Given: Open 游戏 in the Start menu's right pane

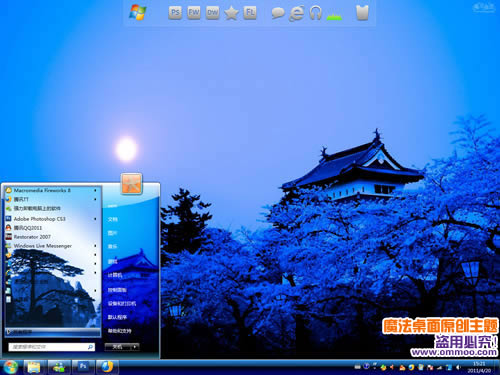Looking at the screenshot, I should click(x=112, y=262).
